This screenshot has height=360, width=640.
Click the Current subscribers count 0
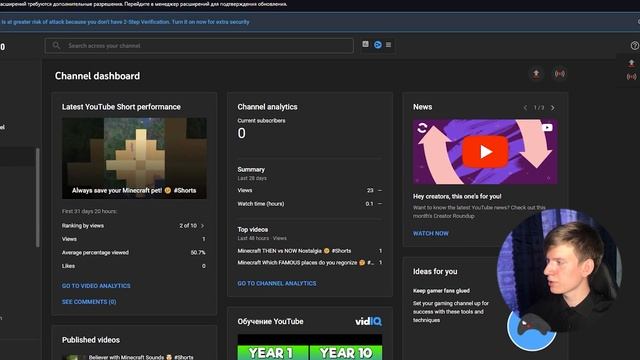[242, 133]
